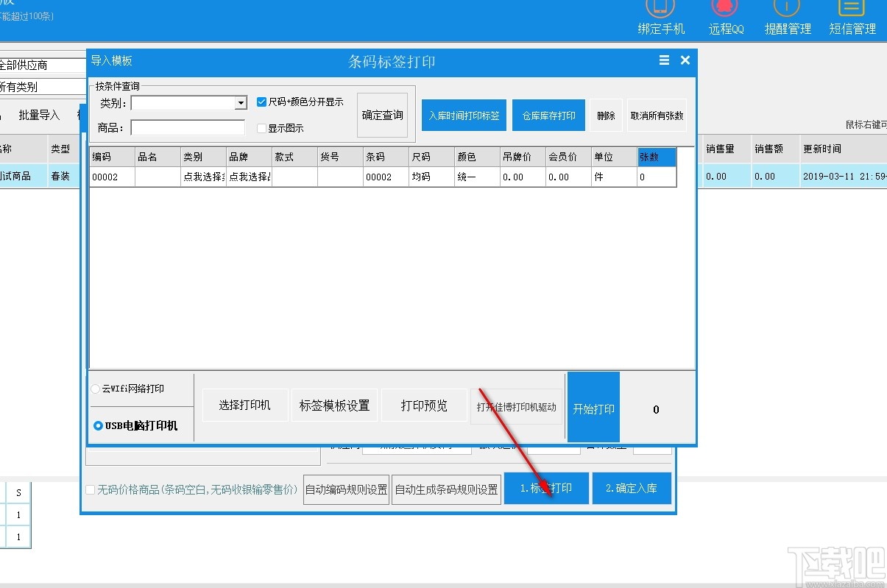Open the dialog hamburger menu icon
The height and width of the screenshot is (588, 887).
pos(663,60)
